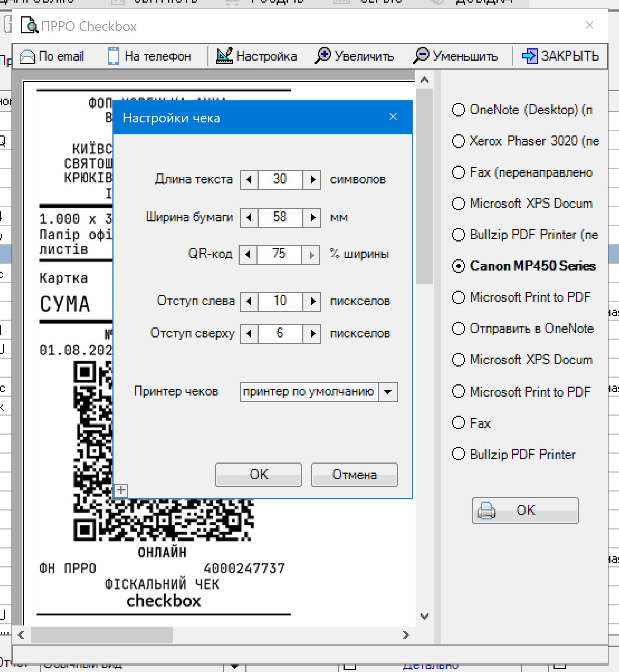The height and width of the screenshot is (672, 619).
Task: Click the printer OK button
Action: [525, 510]
